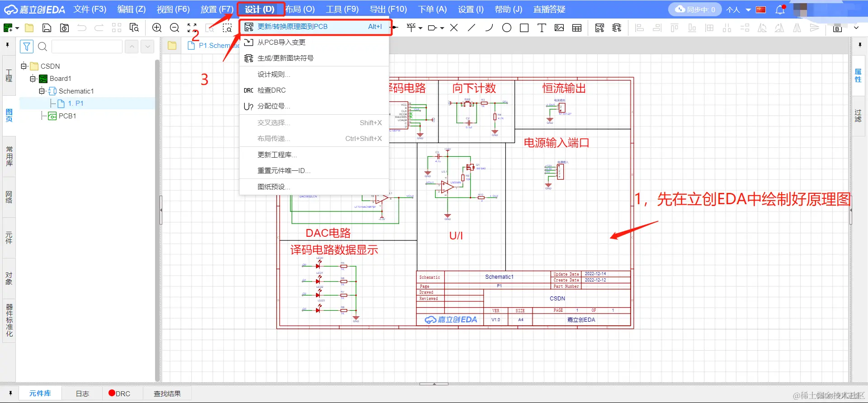Choose 从PCB导入变更 menu entry
This screenshot has height=403, width=868.
(314, 42)
